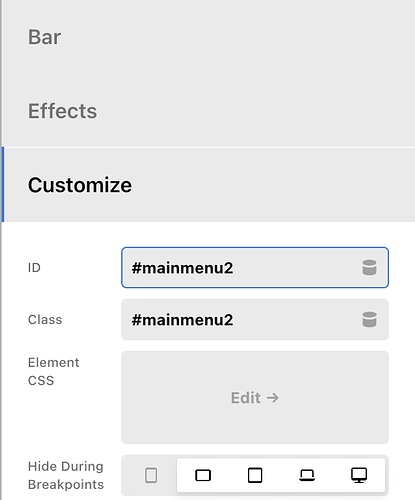The image size is (415, 500).
Task: Switch to the Effects tab
Action: point(208,110)
